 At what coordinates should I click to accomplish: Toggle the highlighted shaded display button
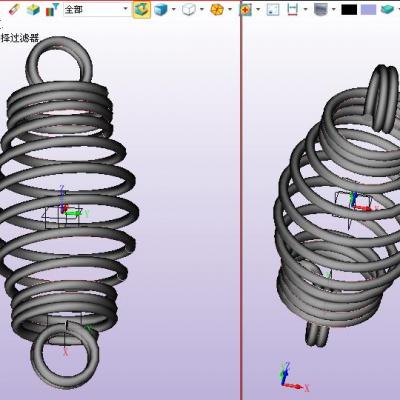(x=142, y=9)
